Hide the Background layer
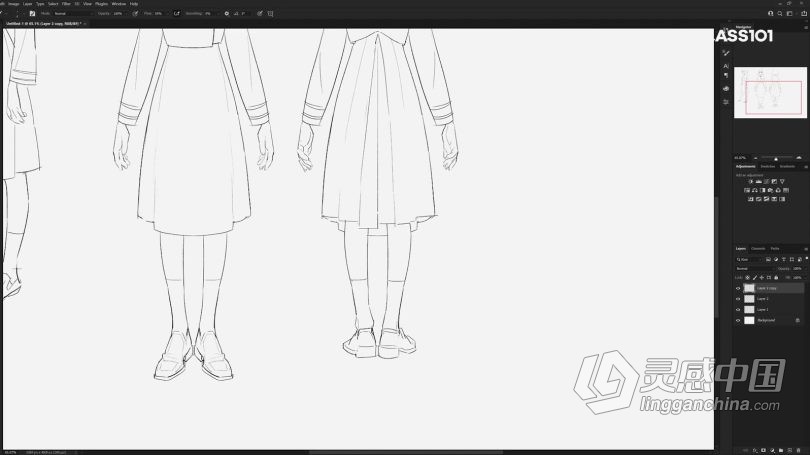Image resolution: width=810 pixels, height=455 pixels. click(738, 320)
